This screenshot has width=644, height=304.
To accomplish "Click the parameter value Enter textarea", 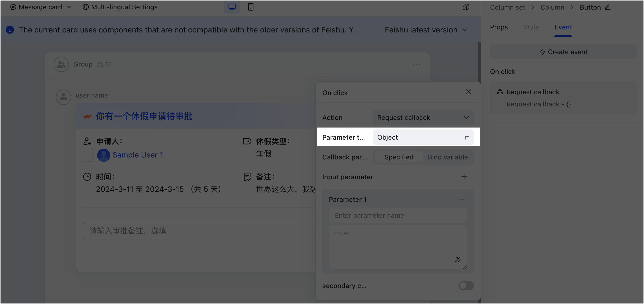I will click(398, 247).
